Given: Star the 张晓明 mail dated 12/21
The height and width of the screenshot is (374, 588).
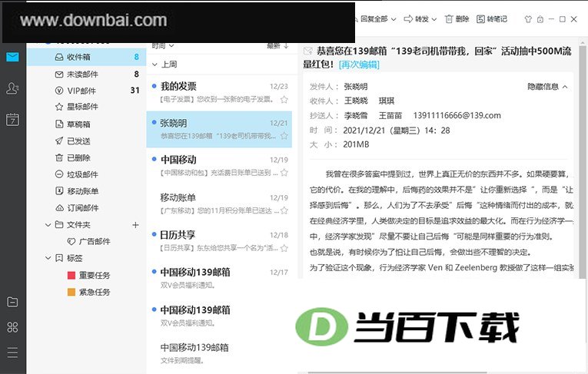Looking at the screenshot, I should coord(284,136).
